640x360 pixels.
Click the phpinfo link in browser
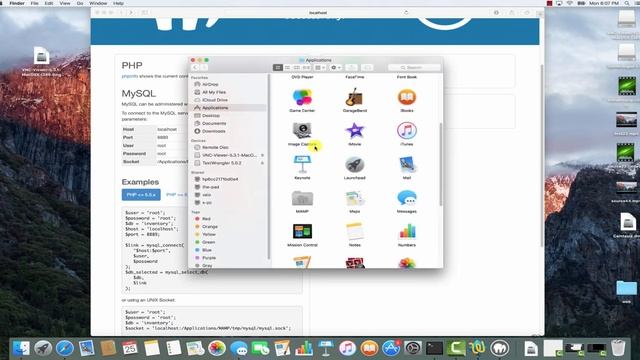[x=129, y=76]
